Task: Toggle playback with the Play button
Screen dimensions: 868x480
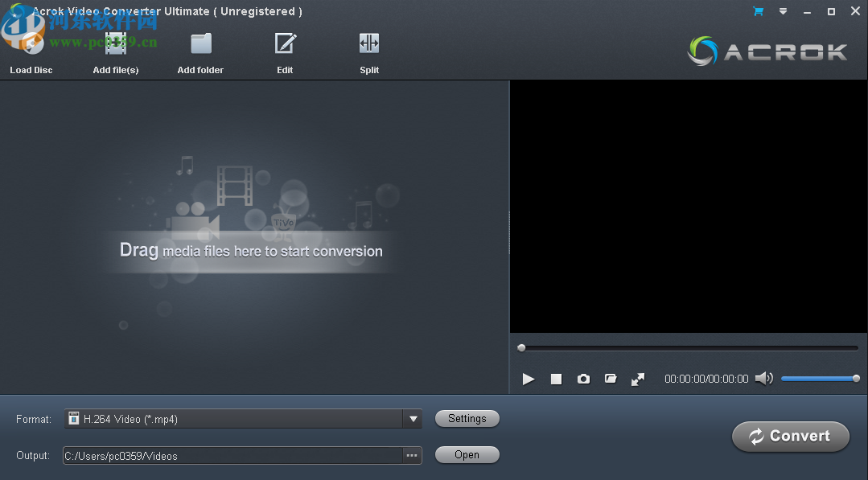Action: pos(529,379)
